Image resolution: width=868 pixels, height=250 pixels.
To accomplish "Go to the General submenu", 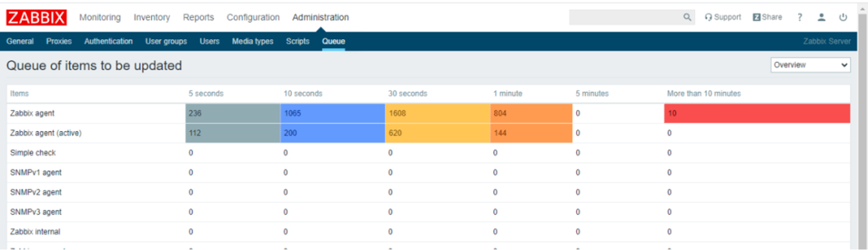I will [20, 41].
